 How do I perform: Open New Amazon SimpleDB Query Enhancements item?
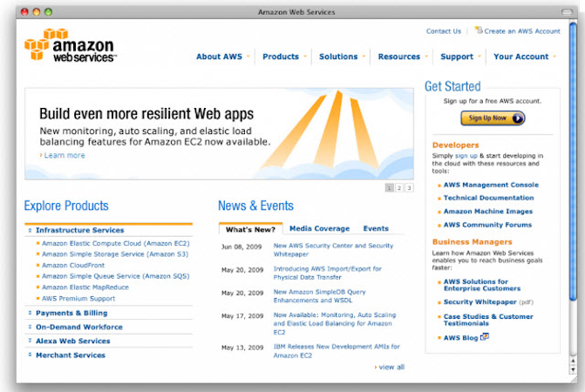(x=319, y=296)
